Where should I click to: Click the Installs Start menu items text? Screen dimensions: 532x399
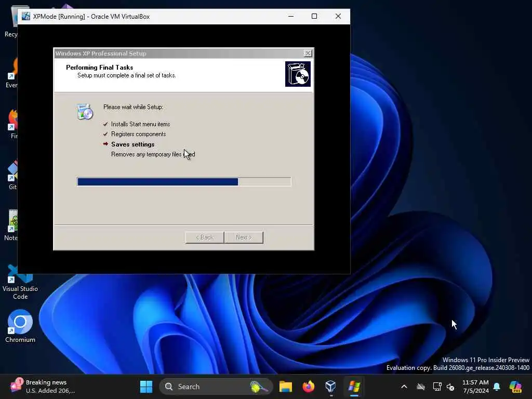click(x=140, y=124)
